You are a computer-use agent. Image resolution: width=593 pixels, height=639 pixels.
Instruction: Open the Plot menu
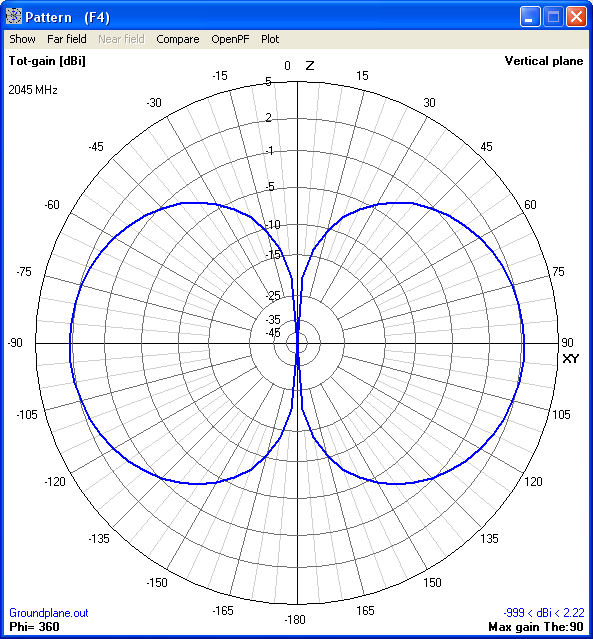270,39
